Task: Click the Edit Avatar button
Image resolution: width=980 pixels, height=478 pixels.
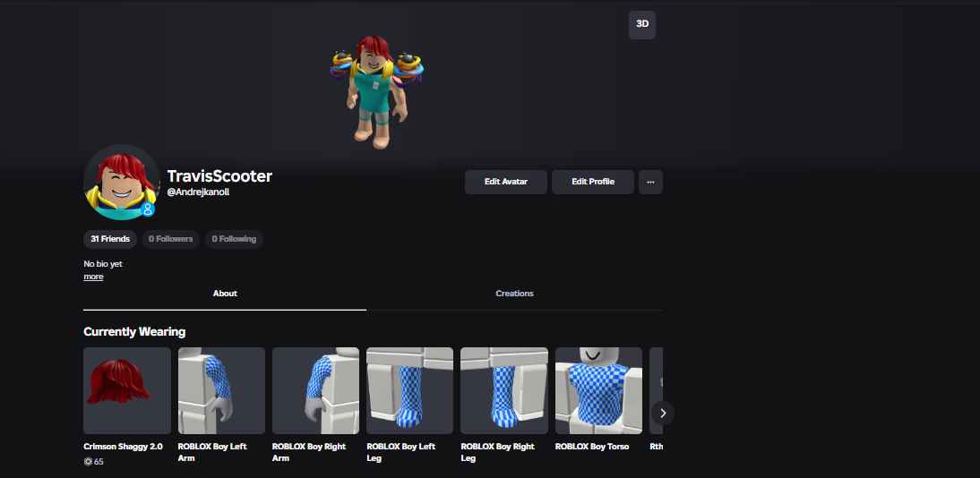Action: (x=505, y=182)
